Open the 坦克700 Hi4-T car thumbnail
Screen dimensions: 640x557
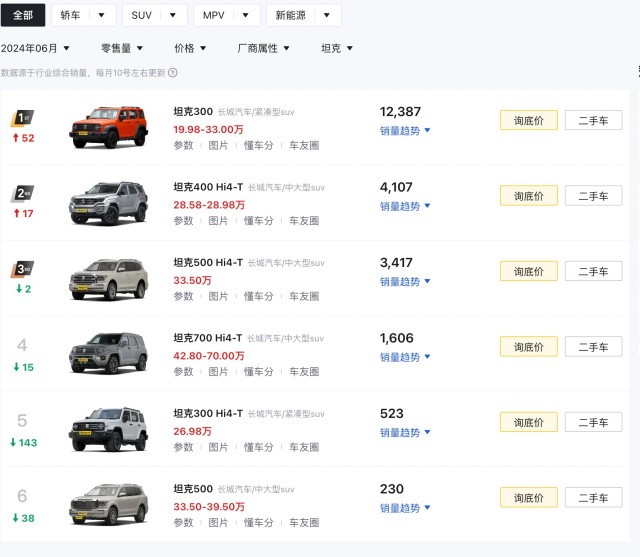point(109,353)
